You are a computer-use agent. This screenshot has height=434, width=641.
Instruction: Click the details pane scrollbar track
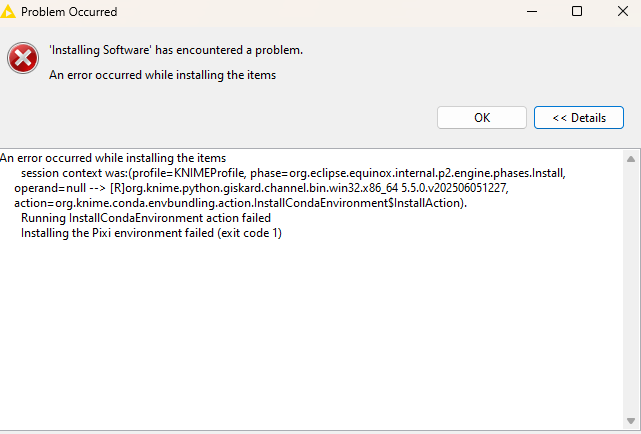631,289
